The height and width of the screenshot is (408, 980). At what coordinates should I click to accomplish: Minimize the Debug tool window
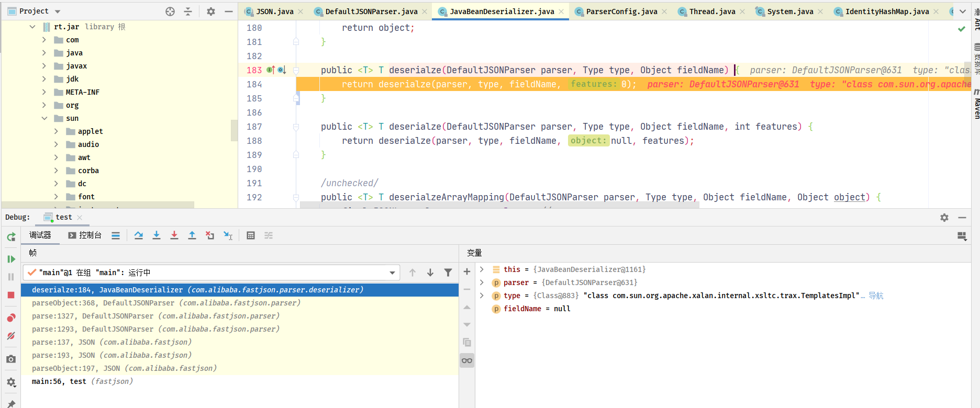[x=962, y=218]
